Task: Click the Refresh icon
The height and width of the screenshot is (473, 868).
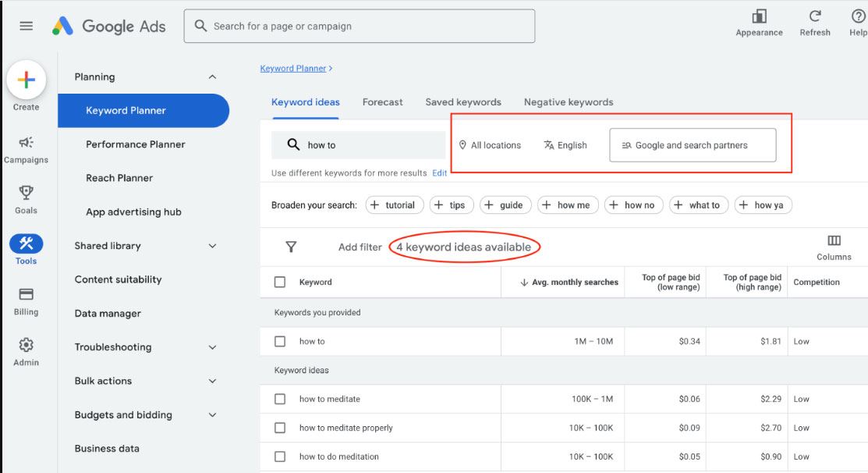Action: point(815,16)
